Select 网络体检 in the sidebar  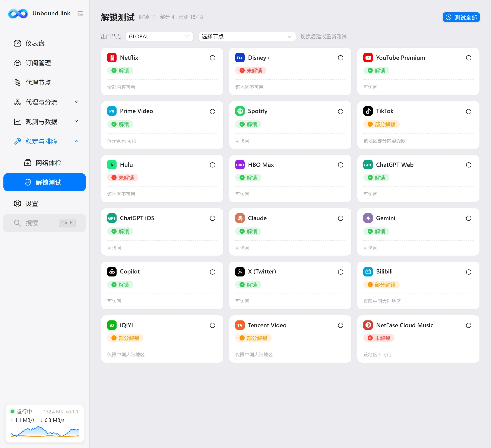coord(45,163)
